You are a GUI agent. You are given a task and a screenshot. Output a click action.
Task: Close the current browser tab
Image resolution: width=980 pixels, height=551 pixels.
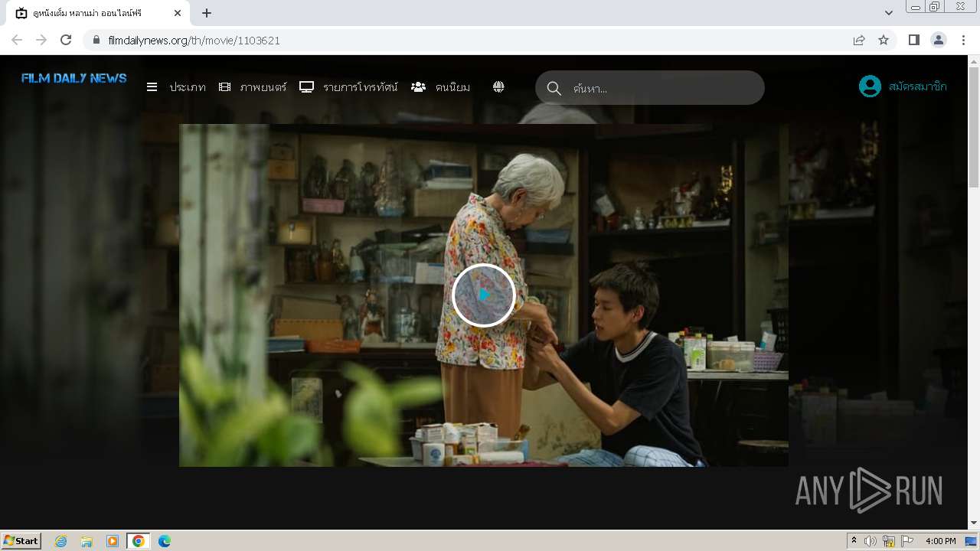178,13
